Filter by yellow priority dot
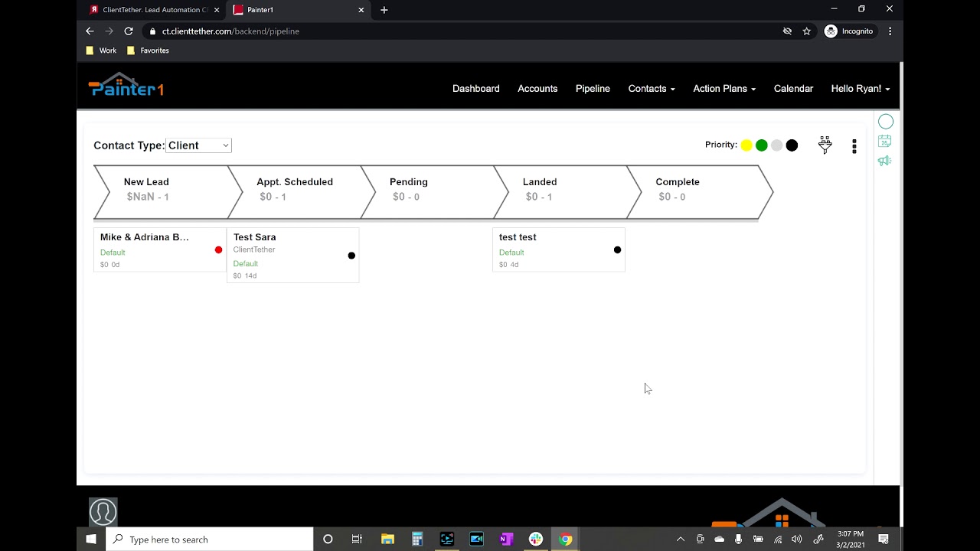Viewport: 980px width, 551px height. tap(746, 145)
